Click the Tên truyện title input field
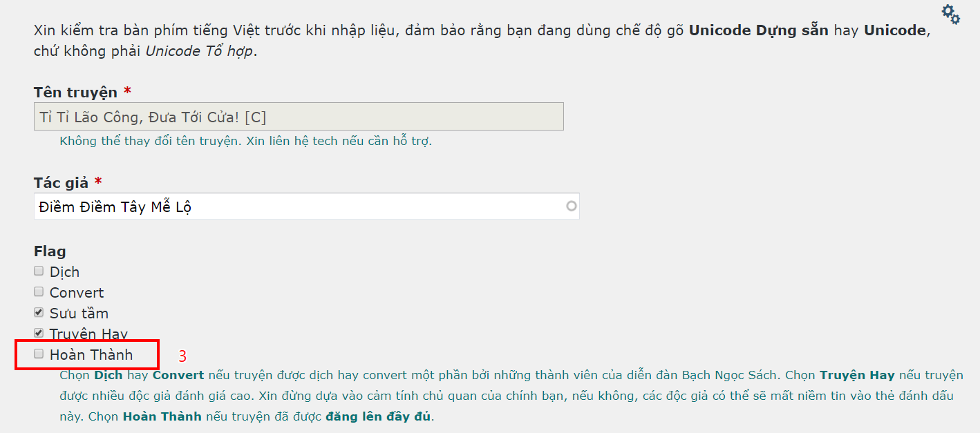This screenshot has width=980, height=433. pos(299,117)
